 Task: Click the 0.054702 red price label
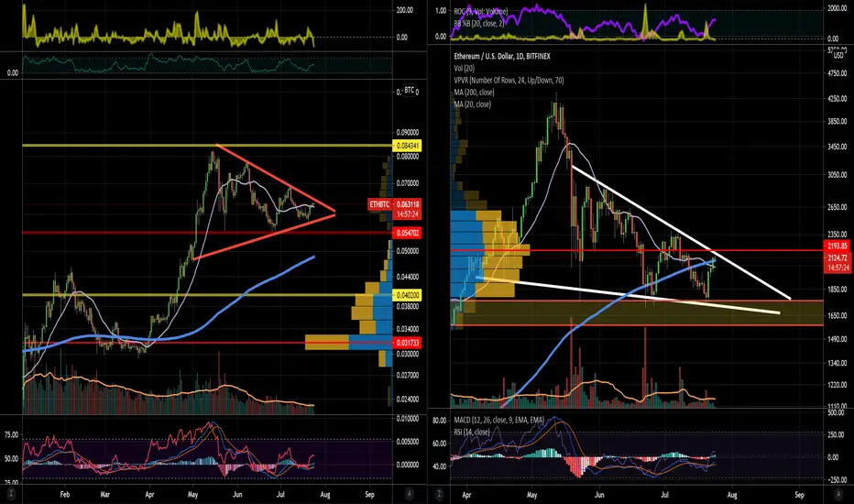[x=407, y=233]
